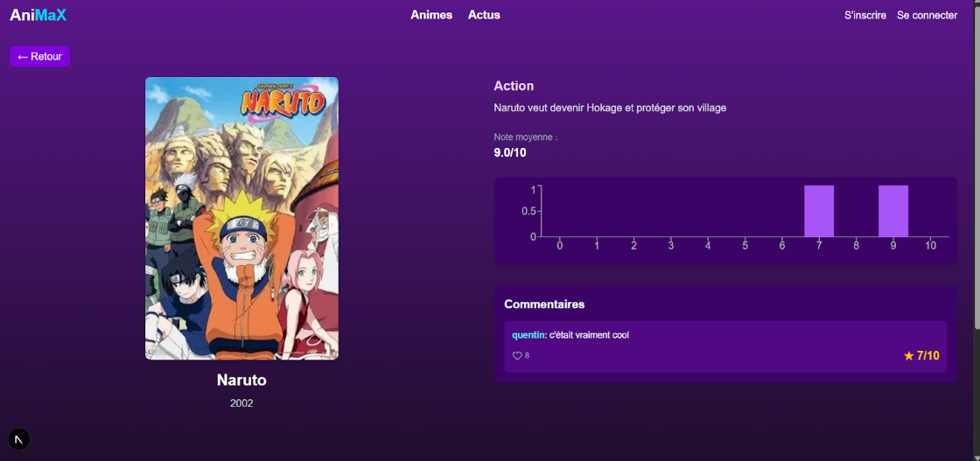980x461 pixels.
Task: Open the Next.js dev tools badge
Action: pyautogui.click(x=18, y=439)
